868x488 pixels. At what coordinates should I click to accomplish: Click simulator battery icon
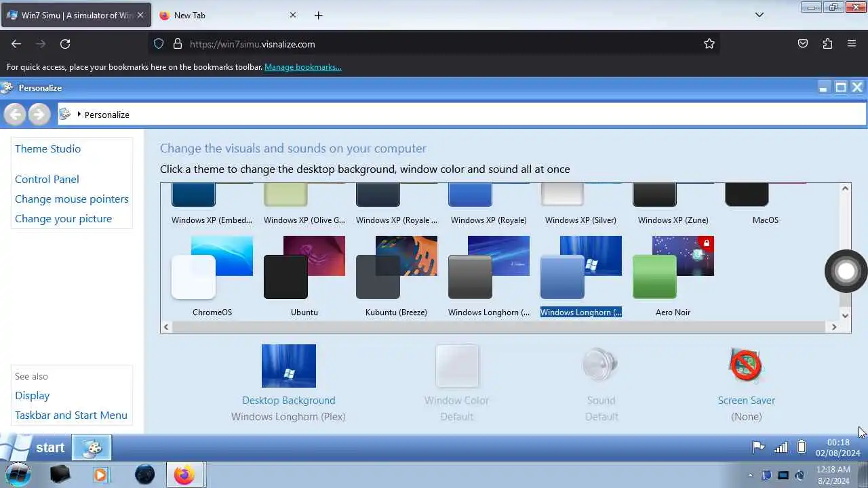(802, 447)
